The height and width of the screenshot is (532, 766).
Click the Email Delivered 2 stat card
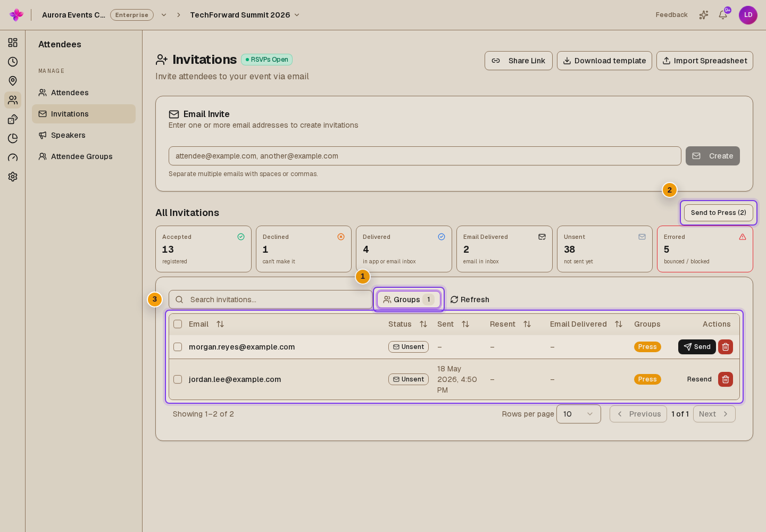(x=504, y=249)
